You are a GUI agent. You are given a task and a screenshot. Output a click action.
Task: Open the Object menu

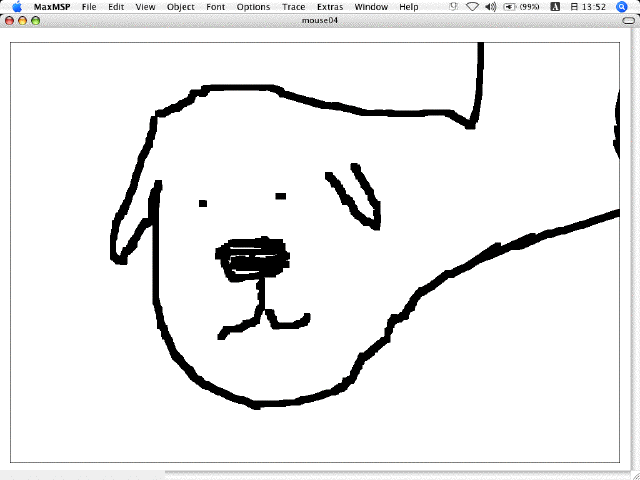pos(180,7)
